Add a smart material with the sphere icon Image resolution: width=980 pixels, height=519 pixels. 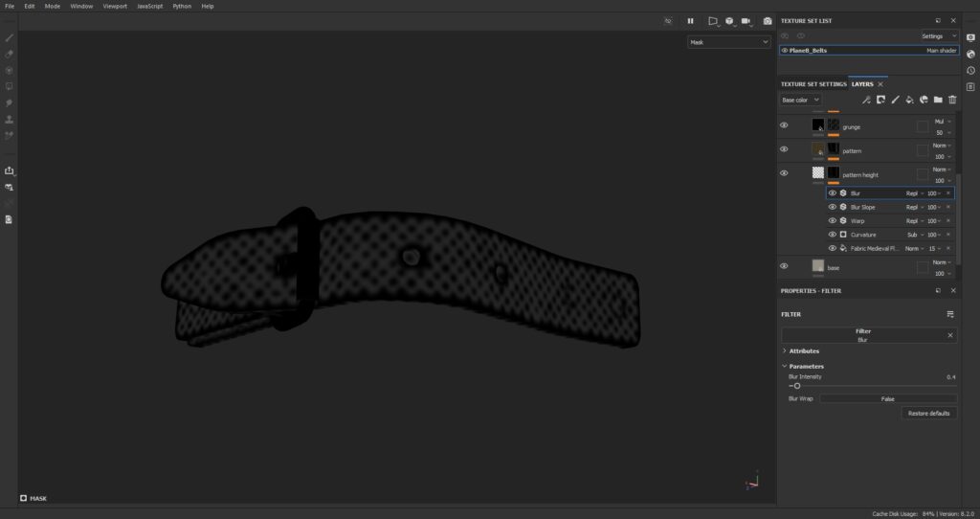click(x=924, y=100)
